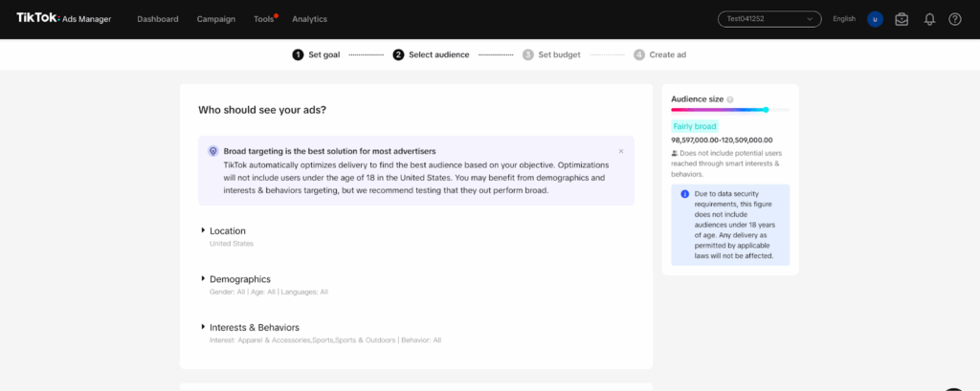Click the Audience size info icon
Image resolution: width=980 pixels, height=391 pixels.
pos(730,99)
